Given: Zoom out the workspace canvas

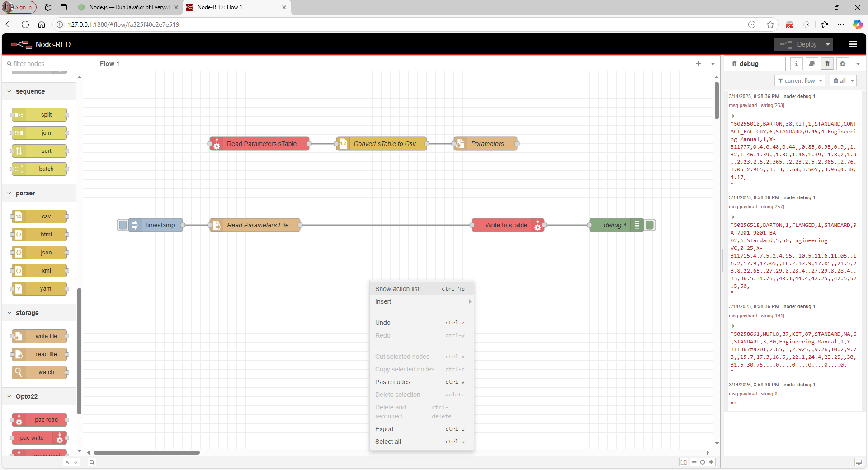Looking at the screenshot, I should point(694,462).
